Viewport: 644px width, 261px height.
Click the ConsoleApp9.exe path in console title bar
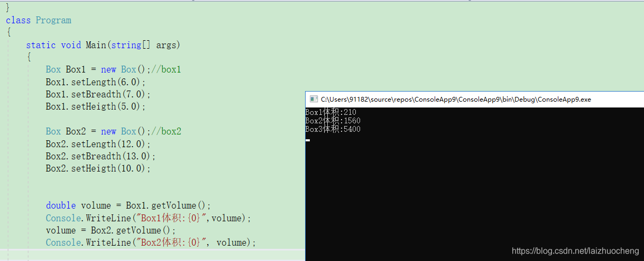tap(456, 100)
